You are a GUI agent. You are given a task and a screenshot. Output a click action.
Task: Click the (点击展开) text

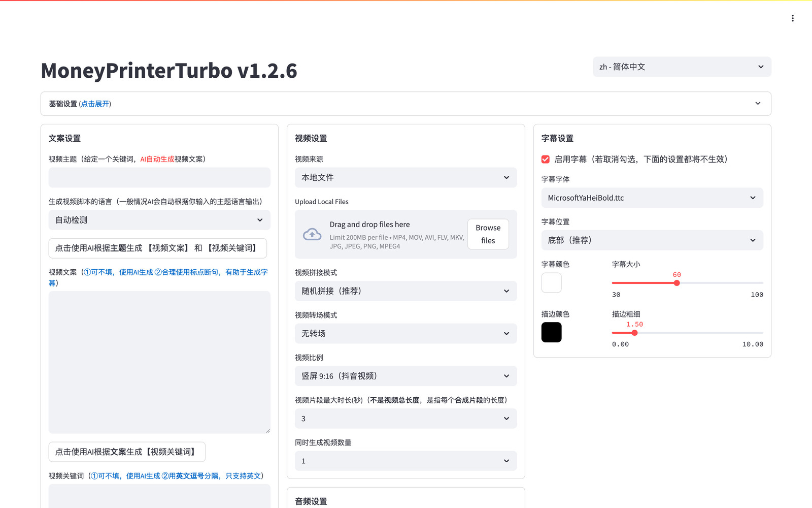click(x=95, y=104)
